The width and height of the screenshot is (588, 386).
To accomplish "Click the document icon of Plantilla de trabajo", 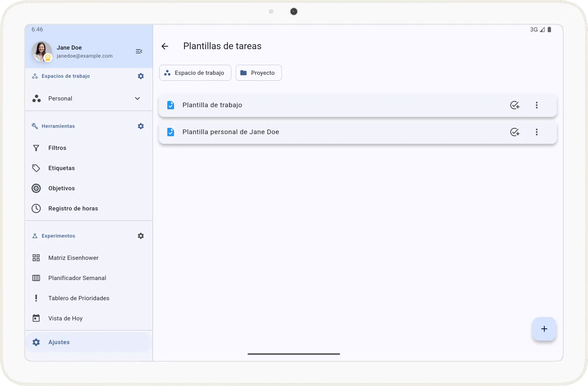I will pyautogui.click(x=171, y=105).
